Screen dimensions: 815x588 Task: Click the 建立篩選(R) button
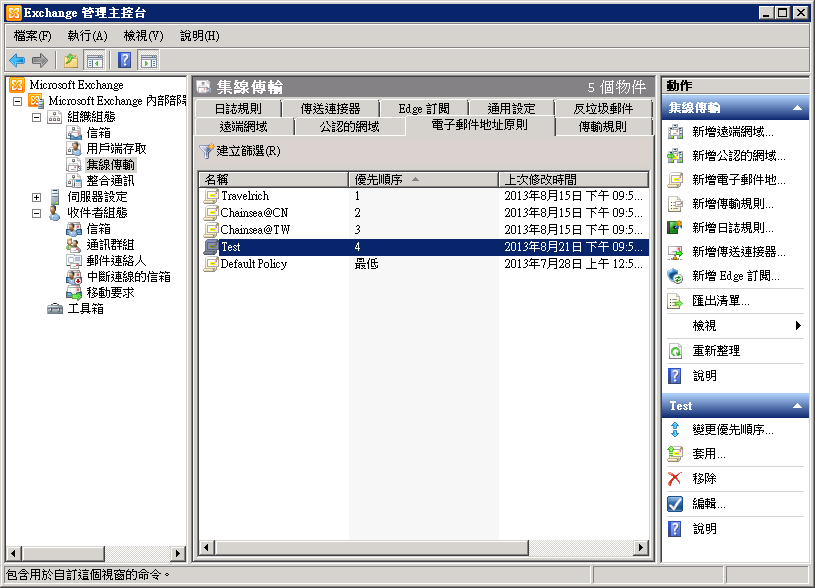point(240,151)
